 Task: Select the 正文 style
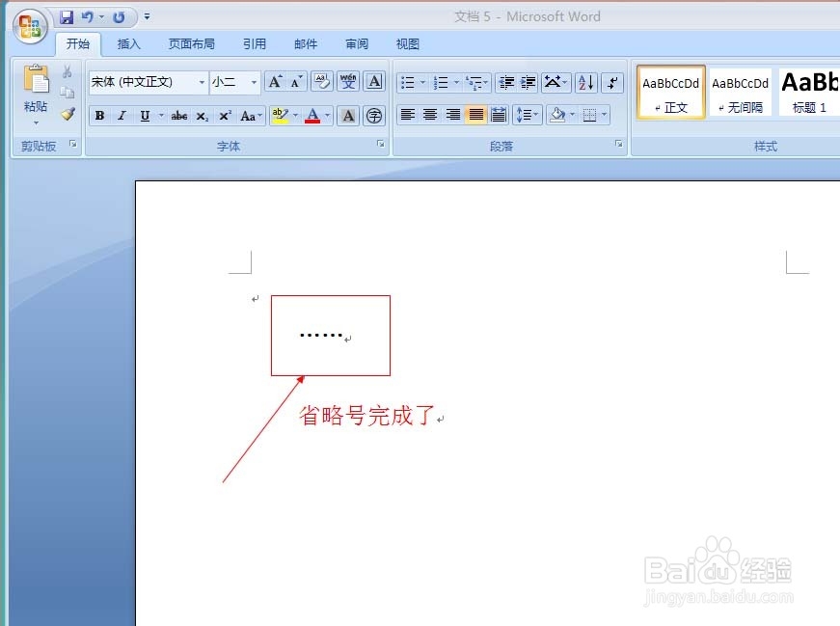coord(670,93)
